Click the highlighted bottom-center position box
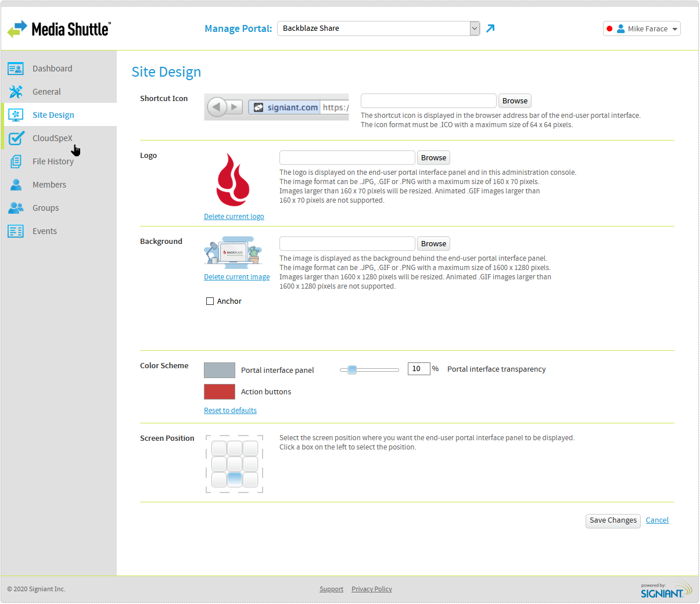This screenshot has height=604, width=700. pos(235,480)
